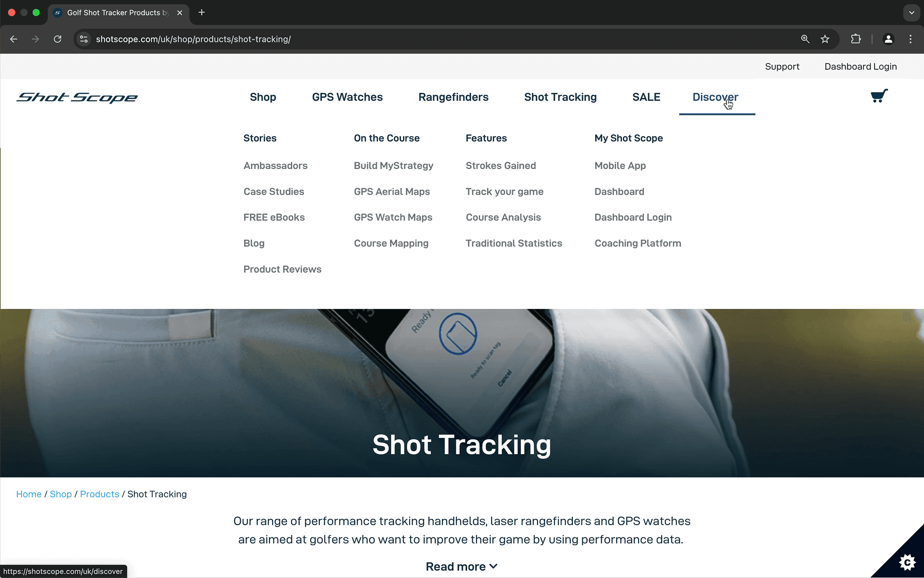Close the Golf Shot Tracker Products tab

click(x=180, y=13)
